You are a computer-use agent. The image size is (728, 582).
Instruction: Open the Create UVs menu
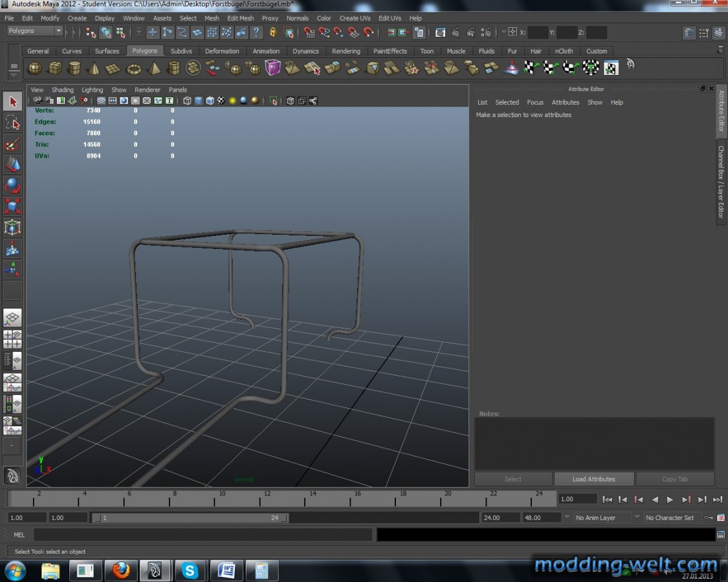(355, 18)
